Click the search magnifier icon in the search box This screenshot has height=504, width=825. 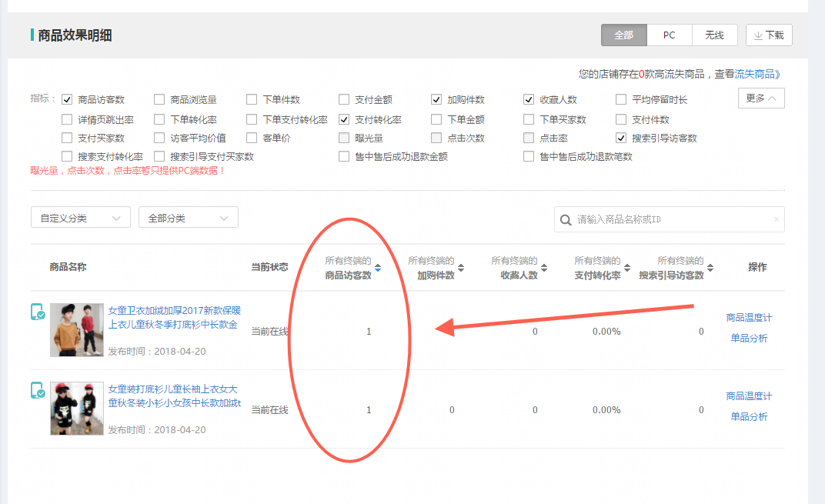(x=566, y=219)
